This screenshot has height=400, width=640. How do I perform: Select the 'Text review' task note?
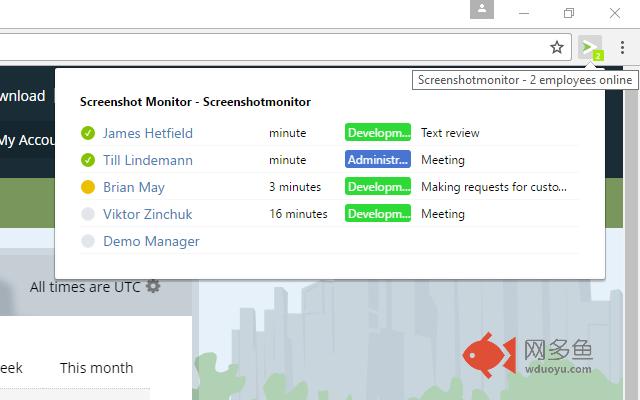(x=450, y=133)
